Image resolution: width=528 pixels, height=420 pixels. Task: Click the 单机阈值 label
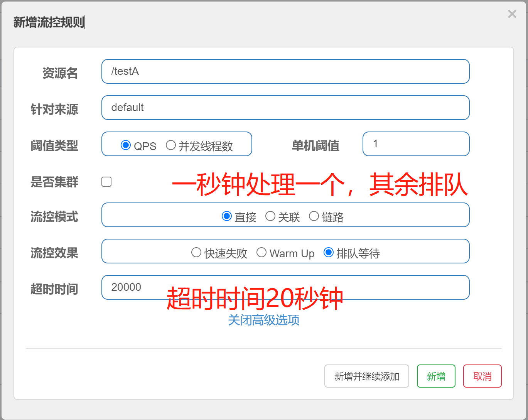click(x=315, y=145)
